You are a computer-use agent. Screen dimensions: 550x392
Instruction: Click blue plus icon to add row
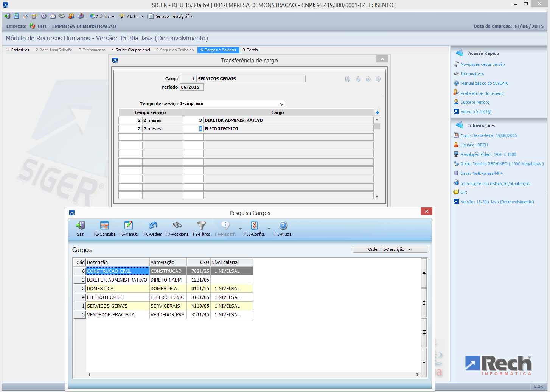pyautogui.click(x=377, y=112)
